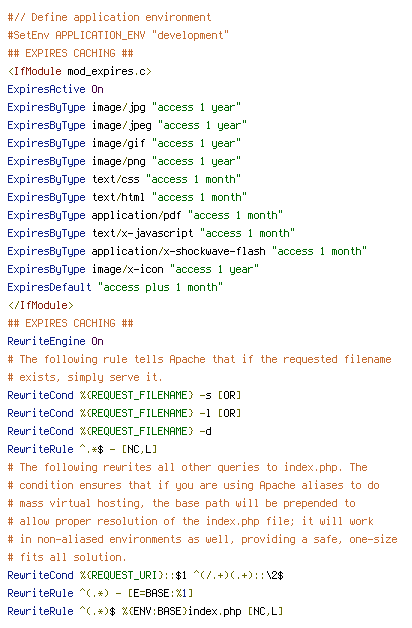Click the ExpiresDefault access plus 1 month line
The width and height of the screenshot is (412, 628).
tap(115, 287)
